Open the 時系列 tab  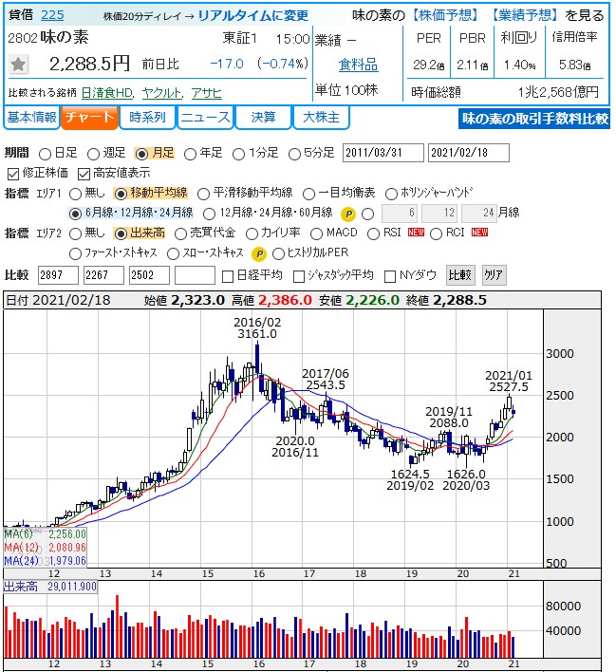click(x=147, y=117)
